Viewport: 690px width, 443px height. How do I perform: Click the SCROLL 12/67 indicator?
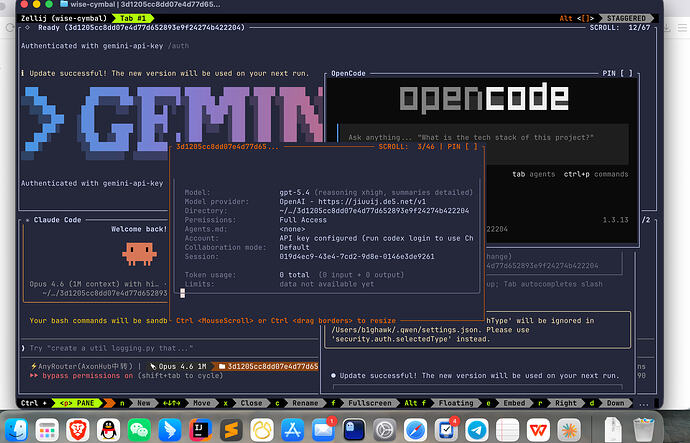pyautogui.click(x=620, y=27)
